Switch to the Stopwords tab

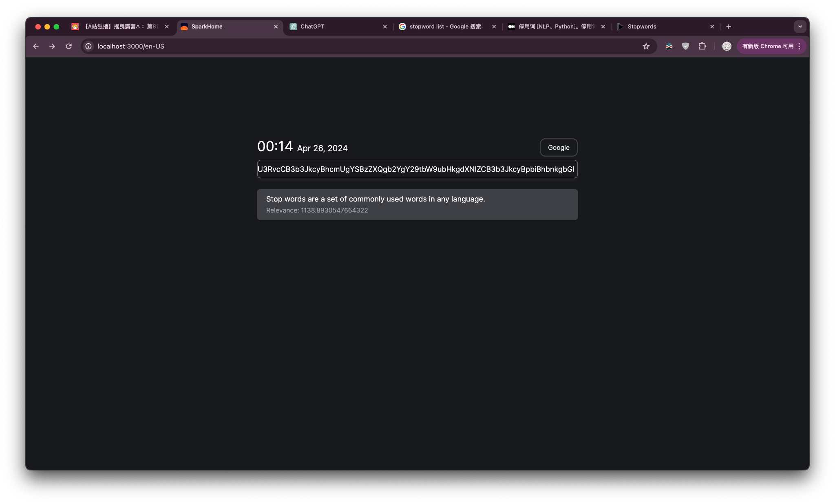point(660,27)
